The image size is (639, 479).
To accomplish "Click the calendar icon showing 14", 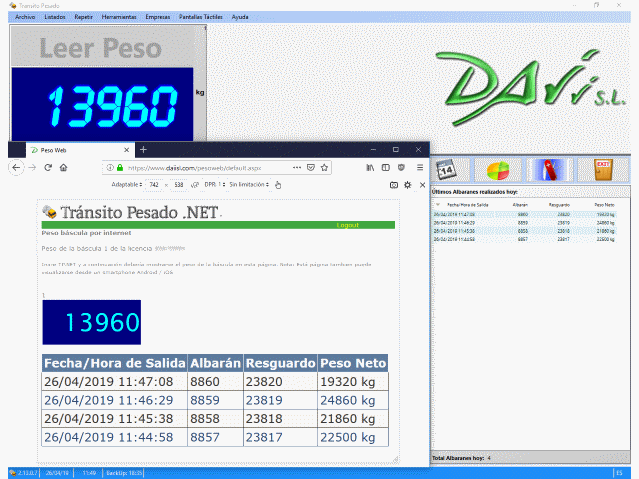I will tap(446, 170).
